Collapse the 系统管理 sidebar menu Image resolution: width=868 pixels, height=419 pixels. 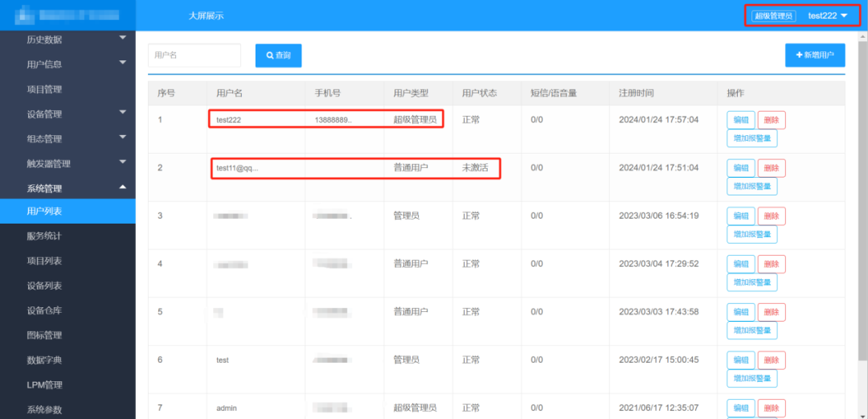pyautogui.click(x=68, y=188)
